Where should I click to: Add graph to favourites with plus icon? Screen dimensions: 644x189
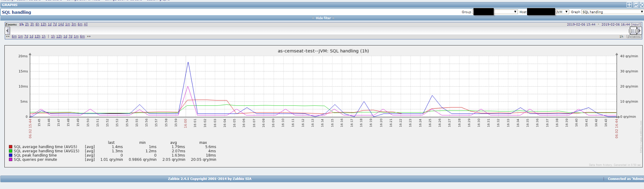pos(629,5)
